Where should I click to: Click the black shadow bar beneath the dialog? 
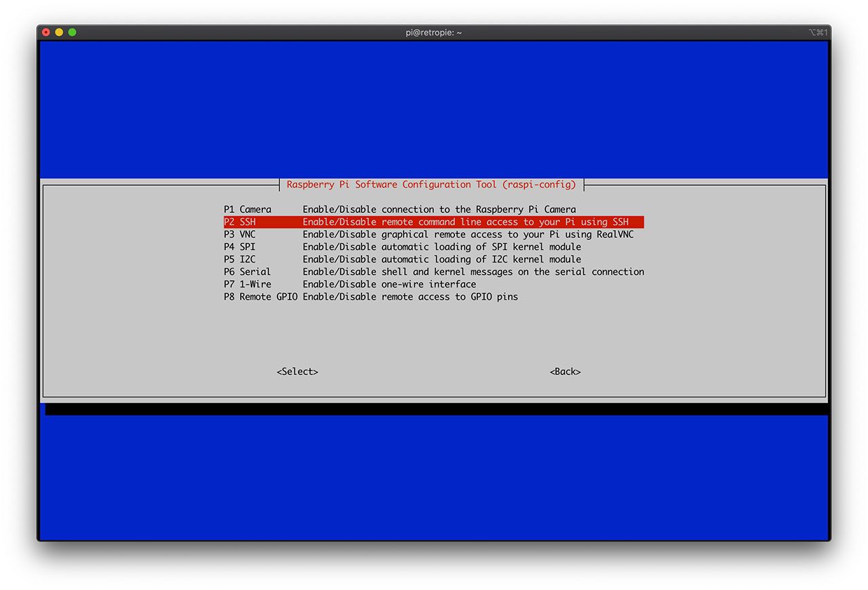tap(434, 409)
